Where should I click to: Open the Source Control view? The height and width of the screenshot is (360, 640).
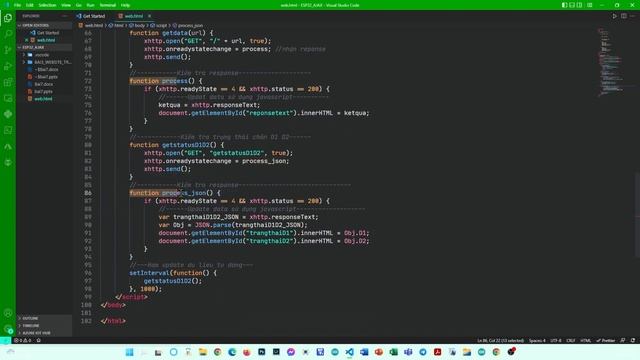8,50
